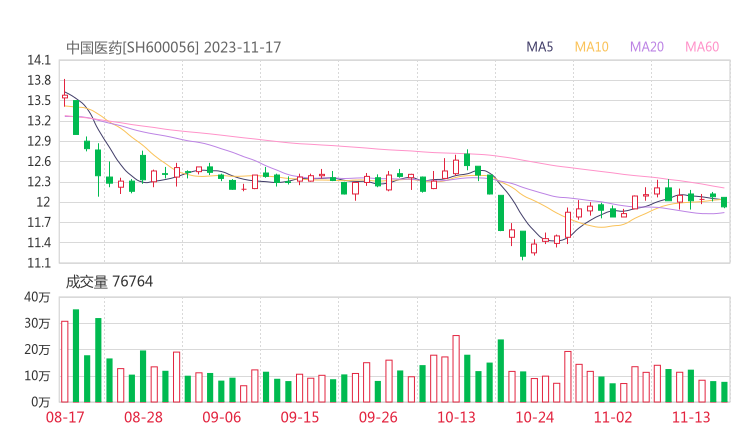The height and width of the screenshot is (440, 740).
Task: Click the 30万 volume axis label
Action: pos(37,323)
